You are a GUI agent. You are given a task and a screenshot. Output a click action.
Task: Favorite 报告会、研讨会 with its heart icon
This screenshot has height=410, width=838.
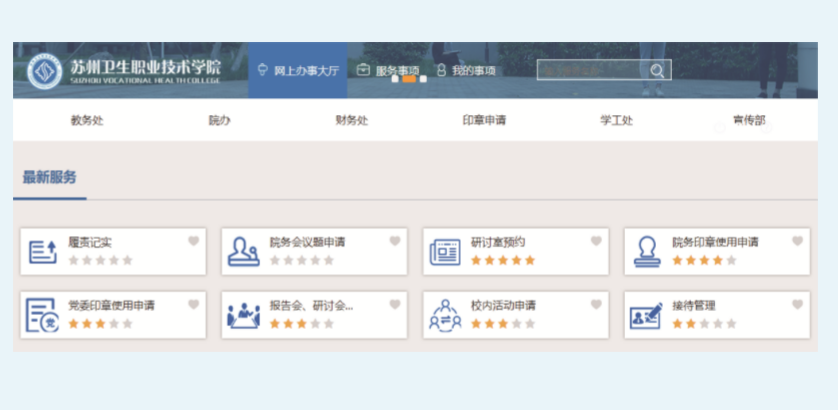(x=395, y=305)
